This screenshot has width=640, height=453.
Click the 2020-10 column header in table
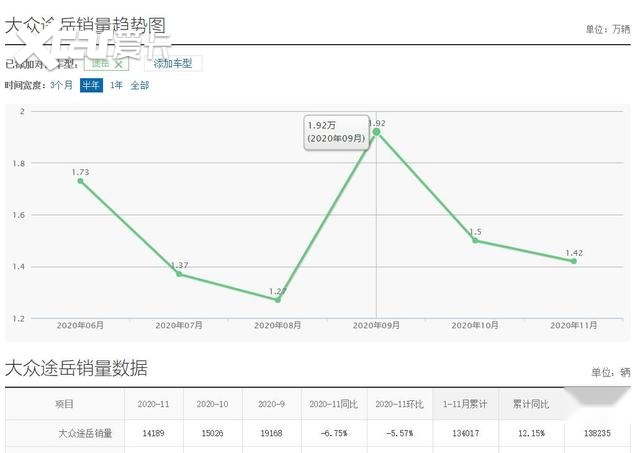[214, 404]
